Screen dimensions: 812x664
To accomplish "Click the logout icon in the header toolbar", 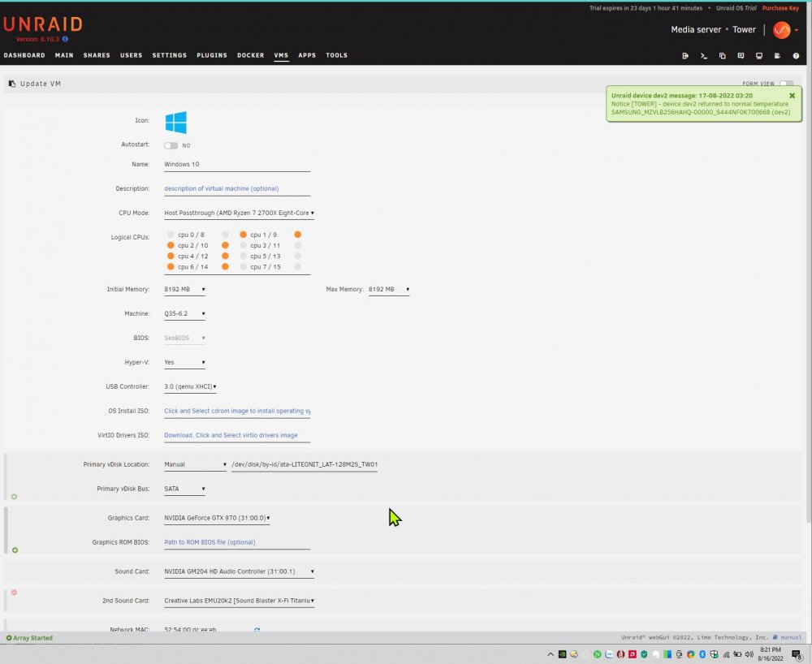I will coord(685,56).
